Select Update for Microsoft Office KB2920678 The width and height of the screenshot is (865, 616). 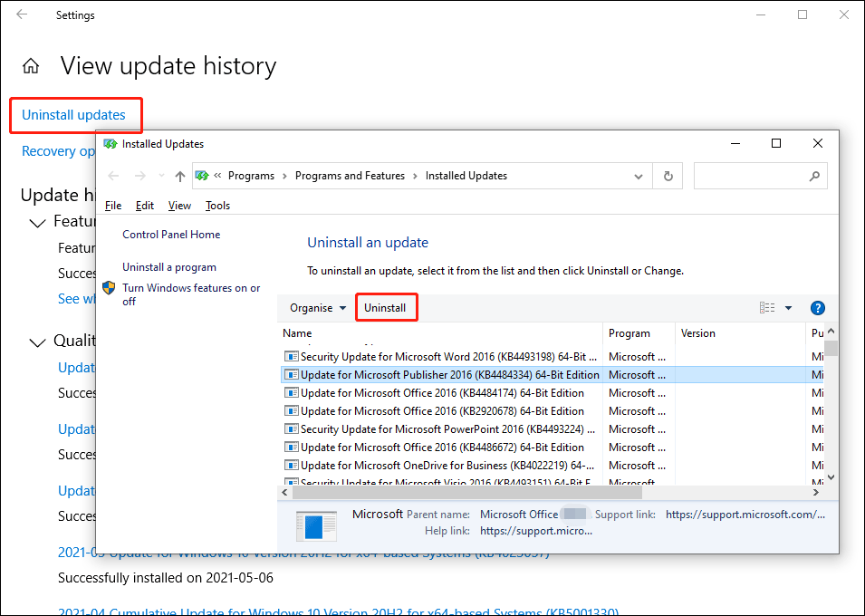(553, 411)
